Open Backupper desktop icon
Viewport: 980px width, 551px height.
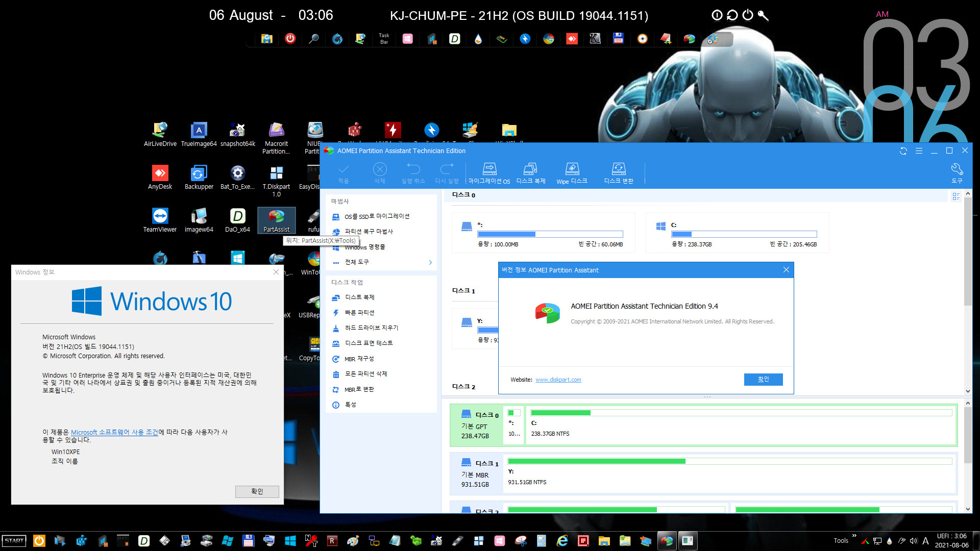(199, 178)
